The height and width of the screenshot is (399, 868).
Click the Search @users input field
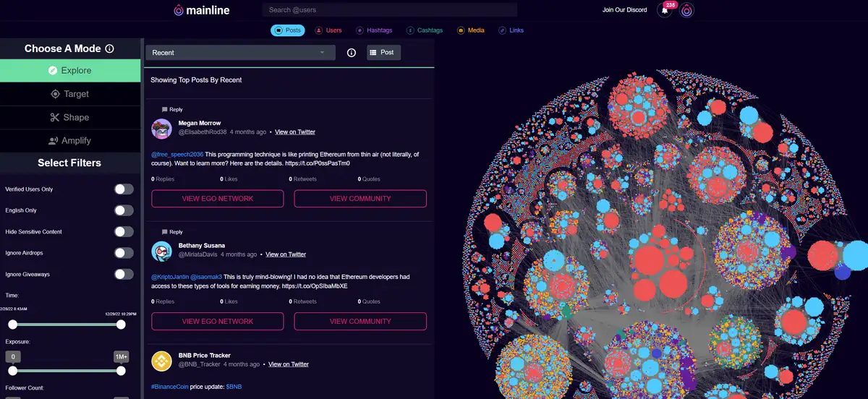click(x=389, y=10)
